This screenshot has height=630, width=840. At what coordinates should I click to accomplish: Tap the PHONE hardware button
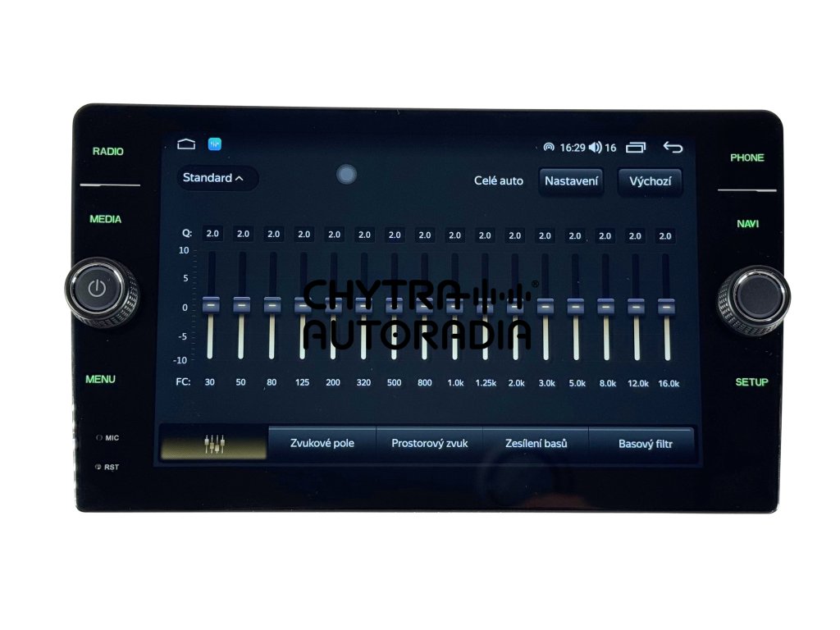(x=746, y=157)
